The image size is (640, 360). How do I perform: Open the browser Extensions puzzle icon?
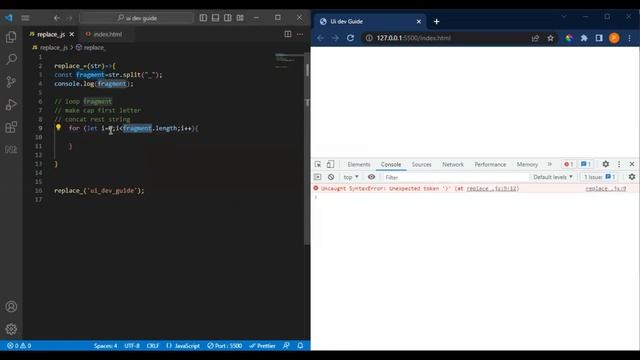click(584, 38)
